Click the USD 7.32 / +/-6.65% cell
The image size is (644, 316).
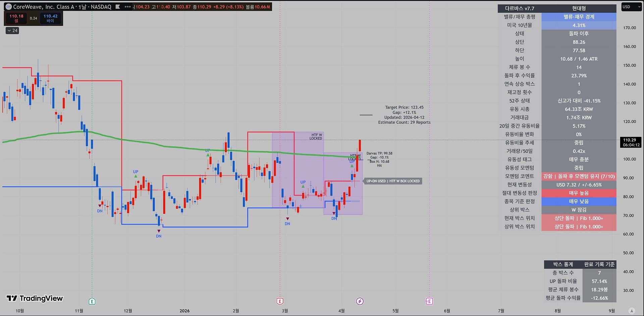coord(579,185)
